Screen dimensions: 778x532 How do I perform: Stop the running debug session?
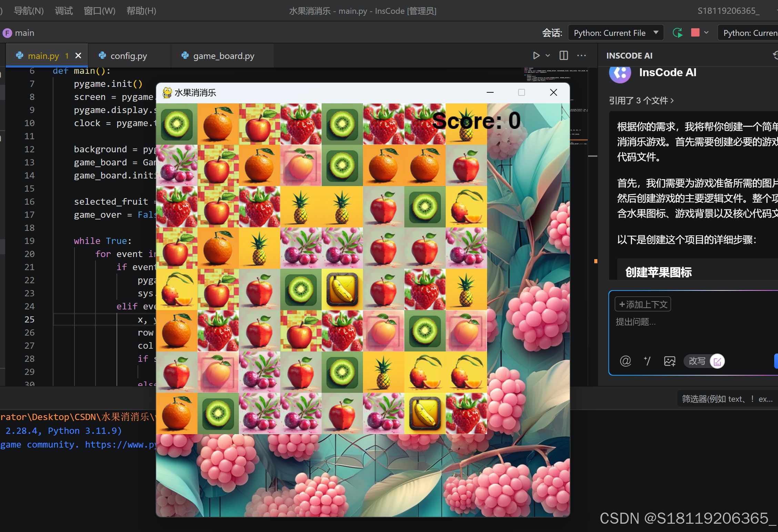pos(695,33)
